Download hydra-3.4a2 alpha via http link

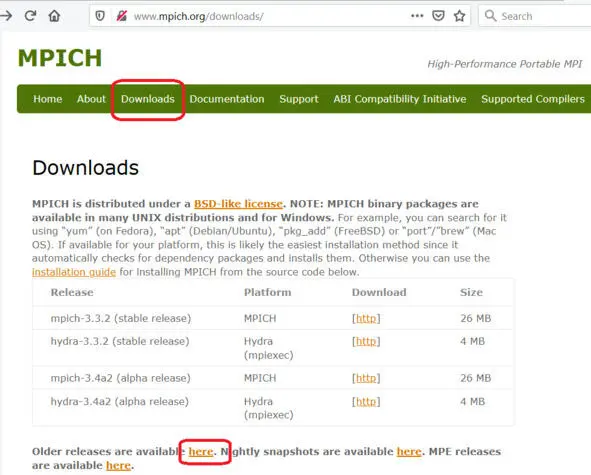click(x=366, y=402)
